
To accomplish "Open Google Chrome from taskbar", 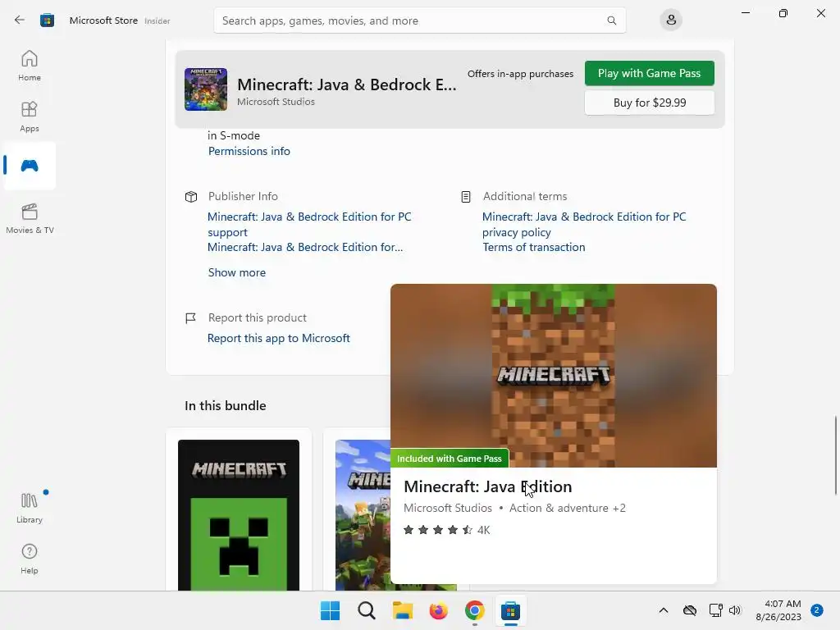I will pyautogui.click(x=475, y=610).
